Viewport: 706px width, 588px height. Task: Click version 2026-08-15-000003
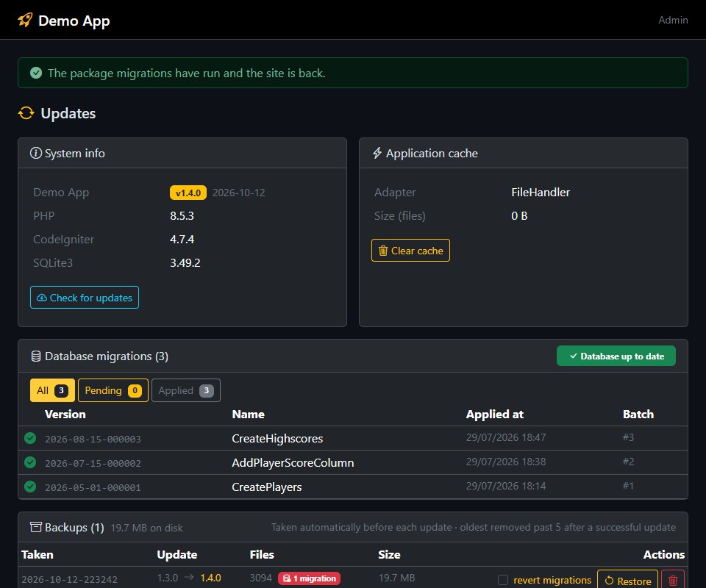point(93,439)
